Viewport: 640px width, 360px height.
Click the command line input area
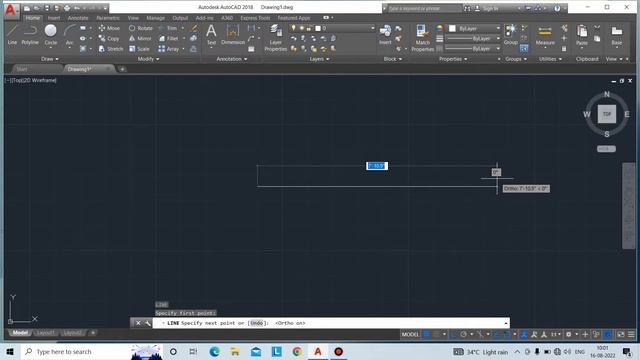[x=331, y=323]
